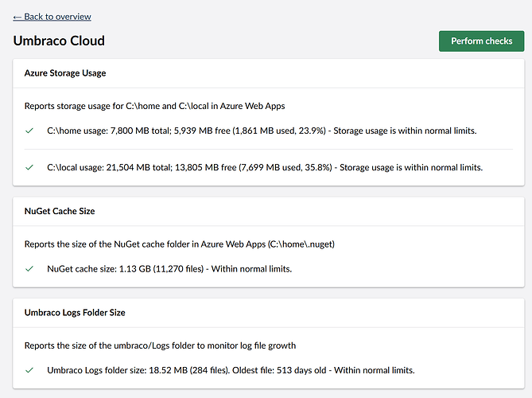532x398 pixels.
Task: Click the C:\local usage 21,504 MB total result
Action: point(265,167)
